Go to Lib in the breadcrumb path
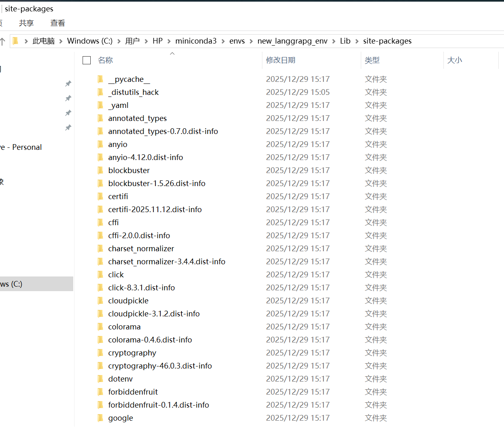The width and height of the screenshot is (504, 430). 345,41
